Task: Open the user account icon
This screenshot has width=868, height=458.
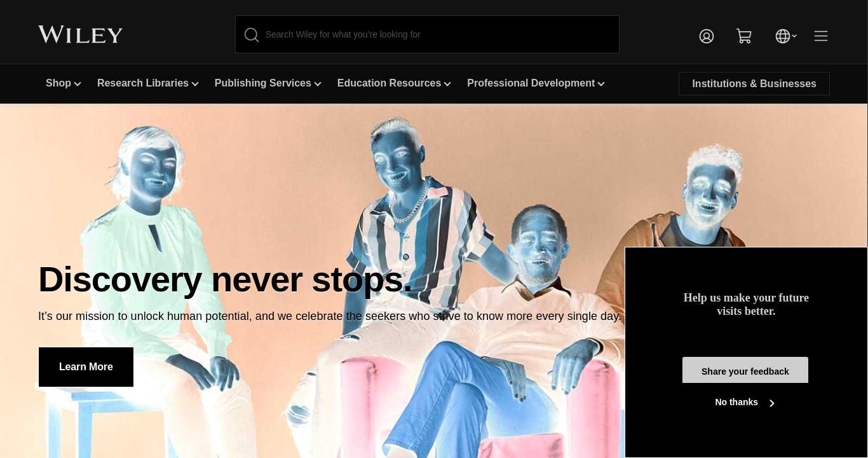Action: coord(707,36)
